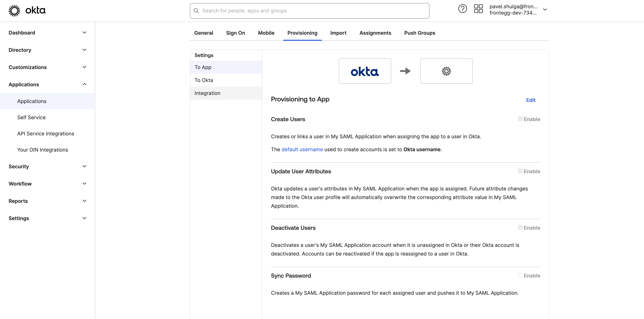The image size is (644, 319).
Task: Expand the Customizations sidebar section
Action: coord(47,67)
